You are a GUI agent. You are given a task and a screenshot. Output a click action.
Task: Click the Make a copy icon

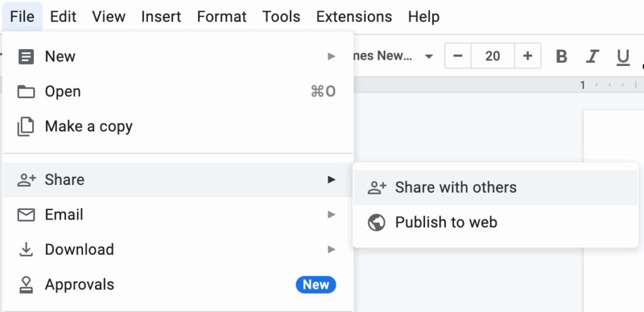(26, 126)
